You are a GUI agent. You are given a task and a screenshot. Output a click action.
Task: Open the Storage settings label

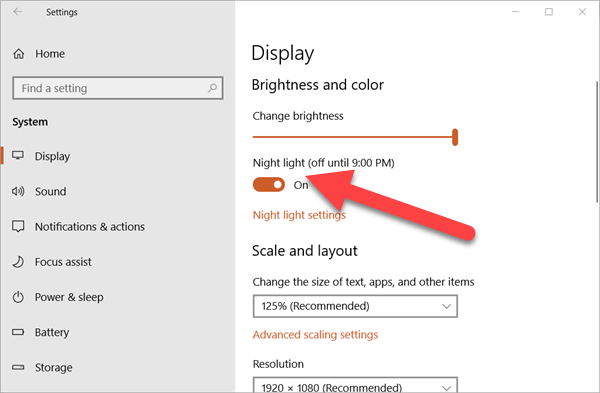pos(54,368)
